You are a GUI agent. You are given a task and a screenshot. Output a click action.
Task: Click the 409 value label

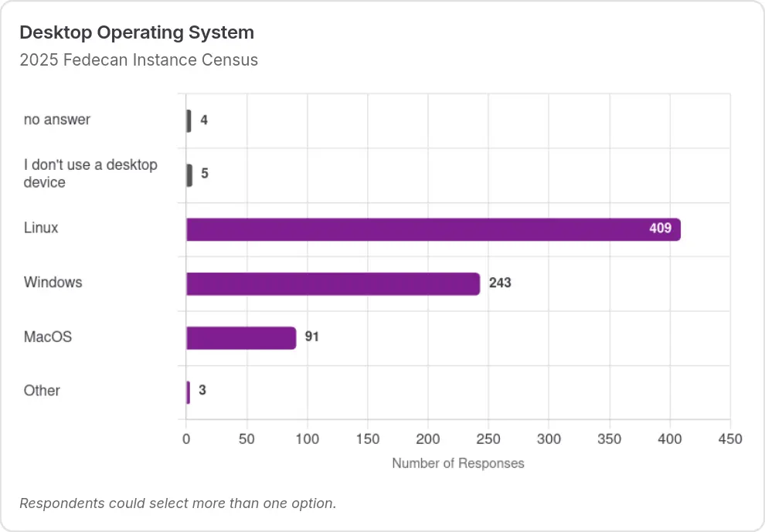coord(660,229)
